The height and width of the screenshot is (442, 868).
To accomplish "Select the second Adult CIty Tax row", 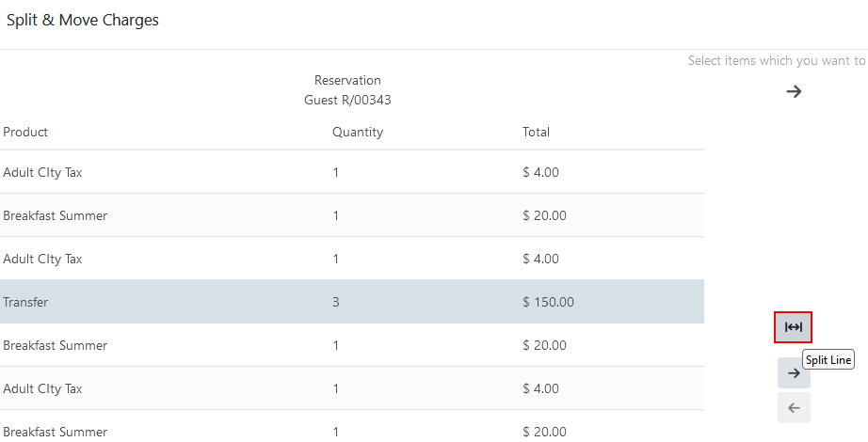I will tap(352, 259).
